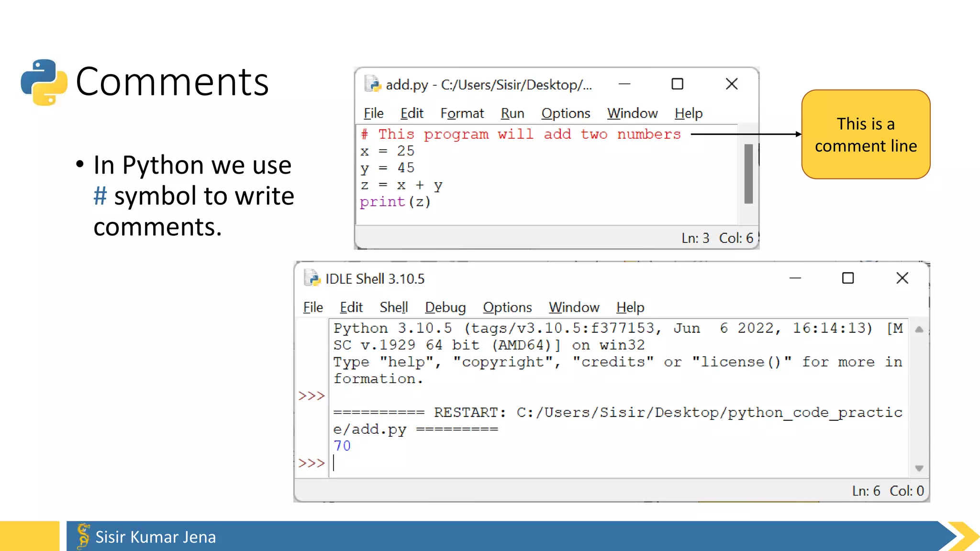Click the code line 'x = 25'
Viewport: 980px width, 551px height.
[387, 151]
